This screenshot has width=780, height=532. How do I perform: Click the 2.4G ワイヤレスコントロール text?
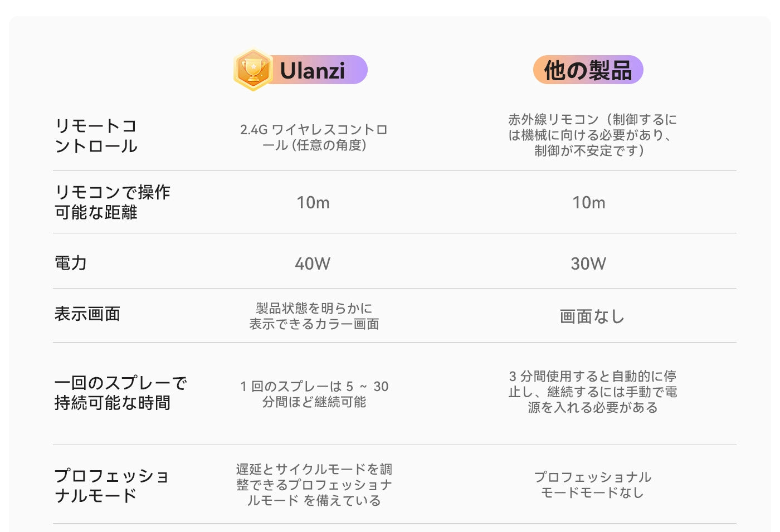click(314, 137)
